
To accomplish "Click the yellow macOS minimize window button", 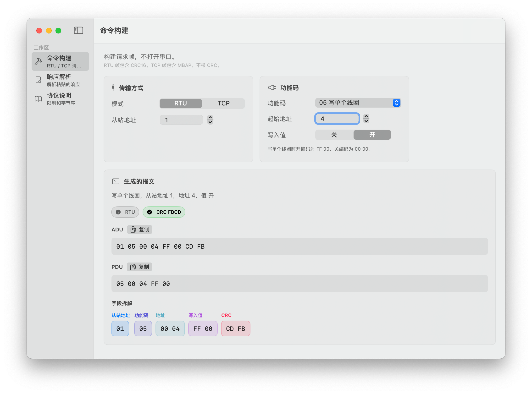I will click(x=49, y=31).
